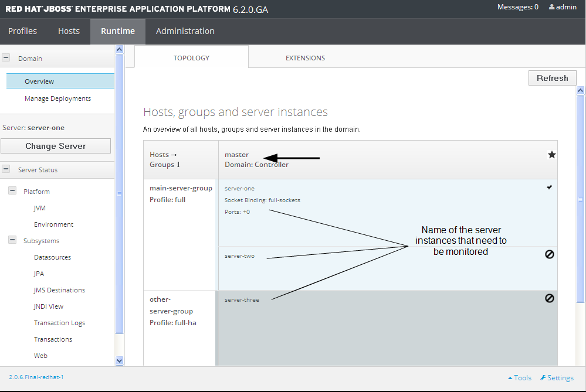Open the Tools link in footer
Screen dimensions: 586x392
[520, 378]
